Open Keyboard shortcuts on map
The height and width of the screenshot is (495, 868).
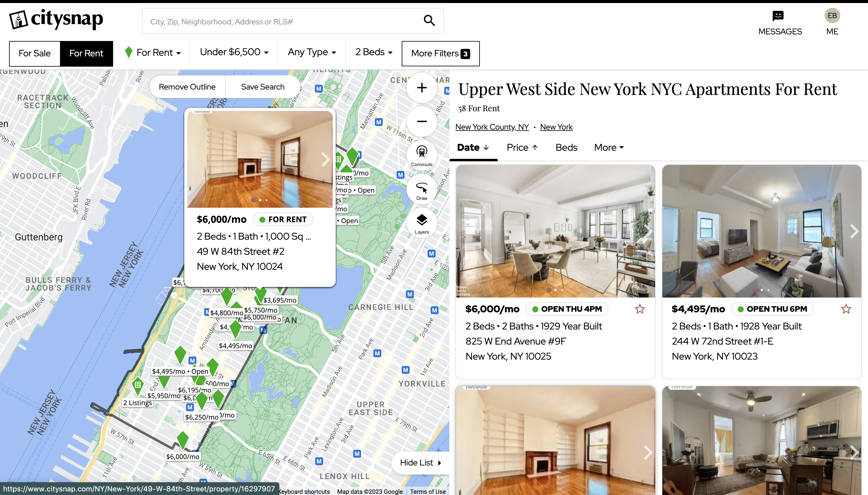pyautogui.click(x=305, y=491)
